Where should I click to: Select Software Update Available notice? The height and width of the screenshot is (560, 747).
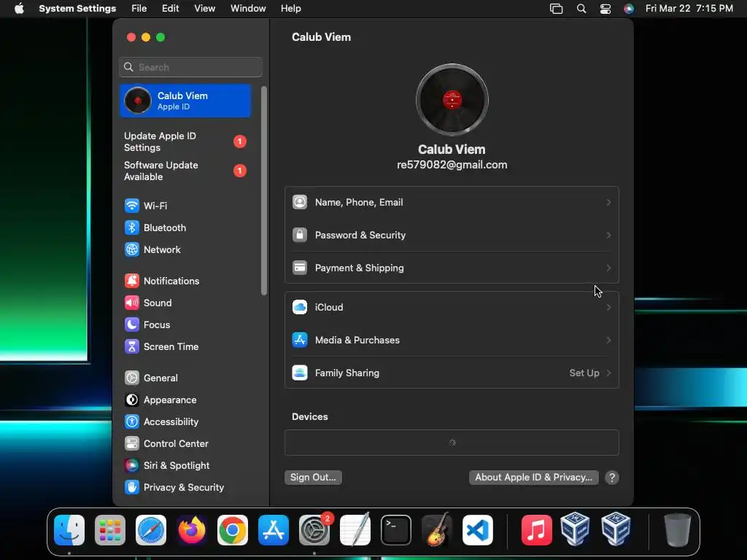click(185, 171)
